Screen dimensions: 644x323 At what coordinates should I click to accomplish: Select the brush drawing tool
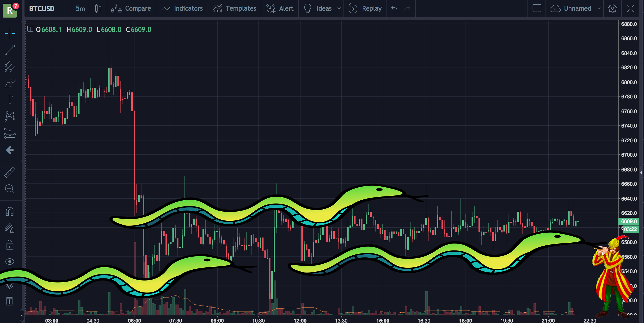(10, 83)
